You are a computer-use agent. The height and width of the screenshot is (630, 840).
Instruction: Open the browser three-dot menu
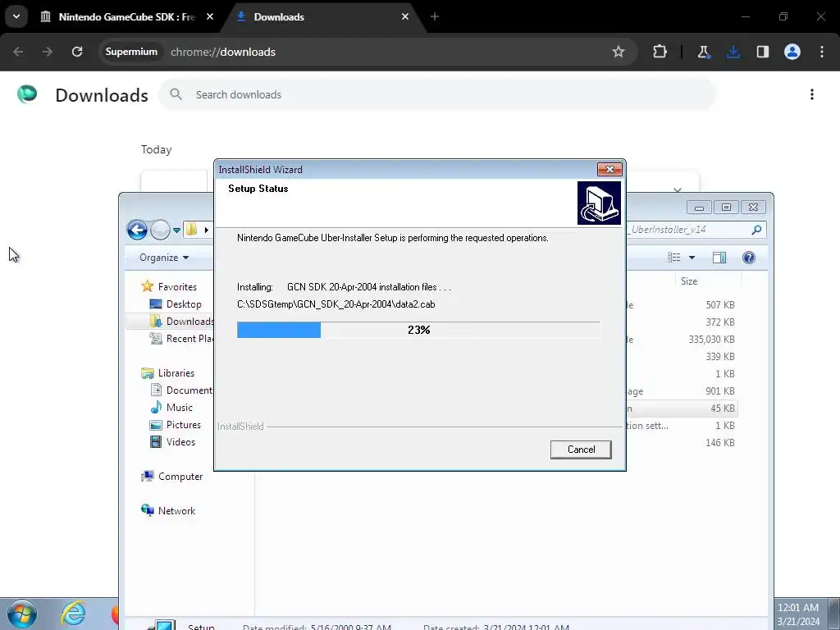pos(822,52)
